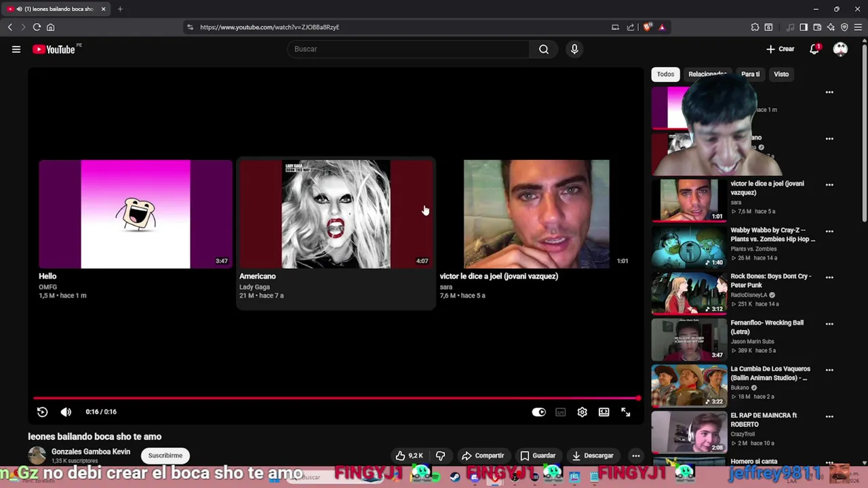868x488 pixels.
Task: Open options for sidebar victor le dice video
Action: point(829,184)
